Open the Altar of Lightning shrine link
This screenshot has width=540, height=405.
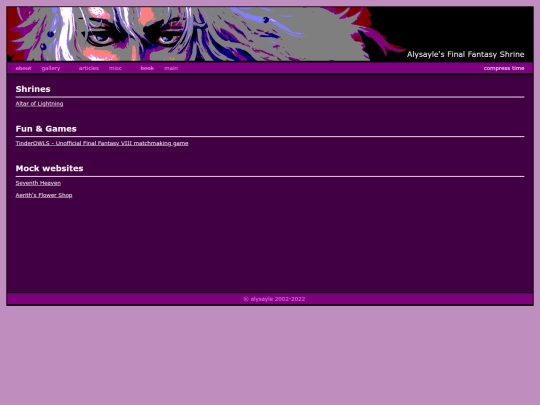pos(39,104)
